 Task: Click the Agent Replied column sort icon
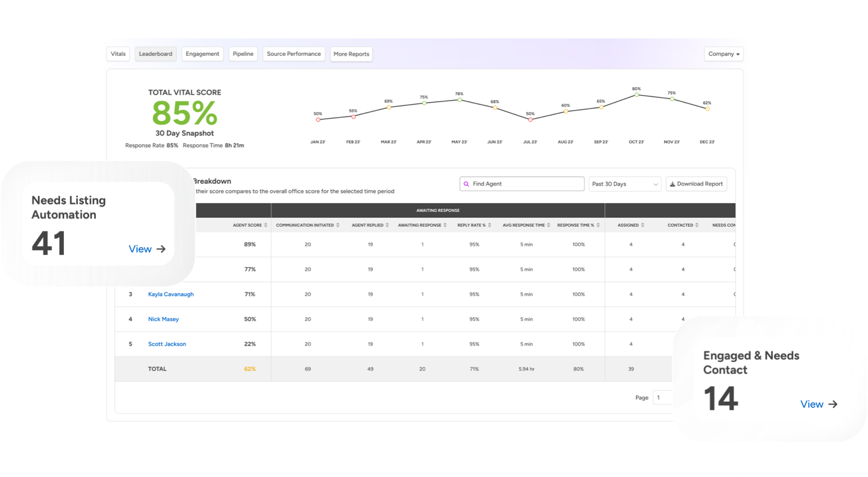[387, 225]
